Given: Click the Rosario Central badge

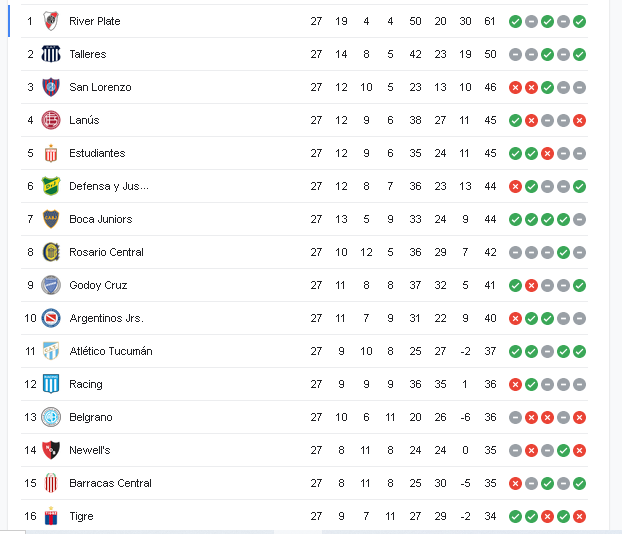Looking at the screenshot, I should click(x=51, y=252).
